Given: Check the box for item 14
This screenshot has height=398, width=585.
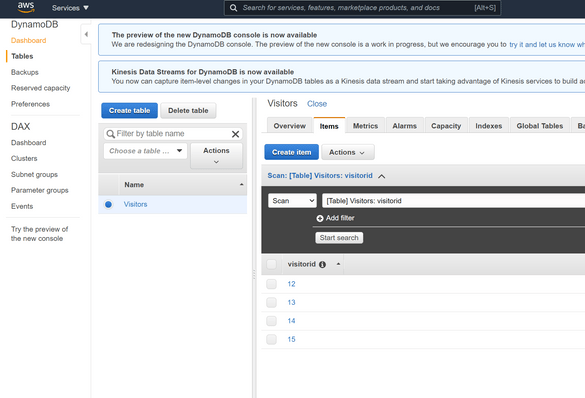Looking at the screenshot, I should tap(272, 321).
